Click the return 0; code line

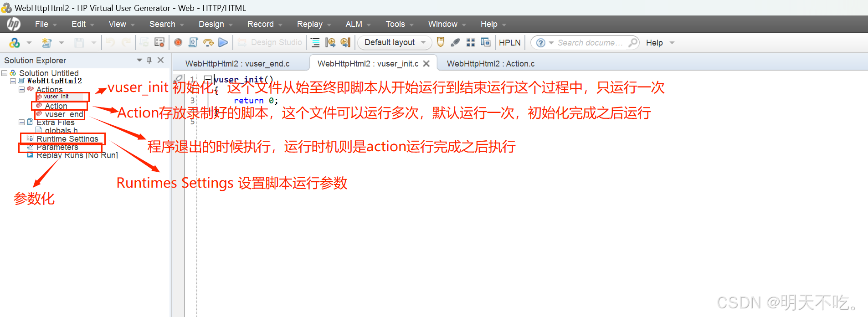point(256,101)
